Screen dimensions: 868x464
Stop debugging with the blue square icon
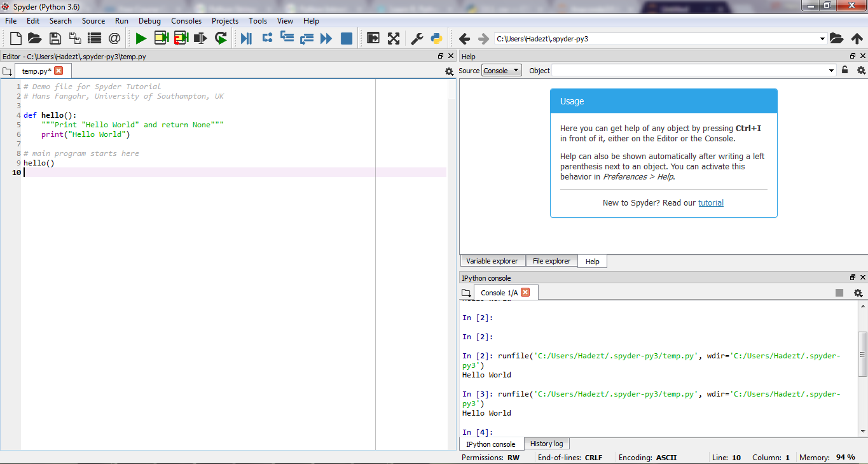point(347,38)
